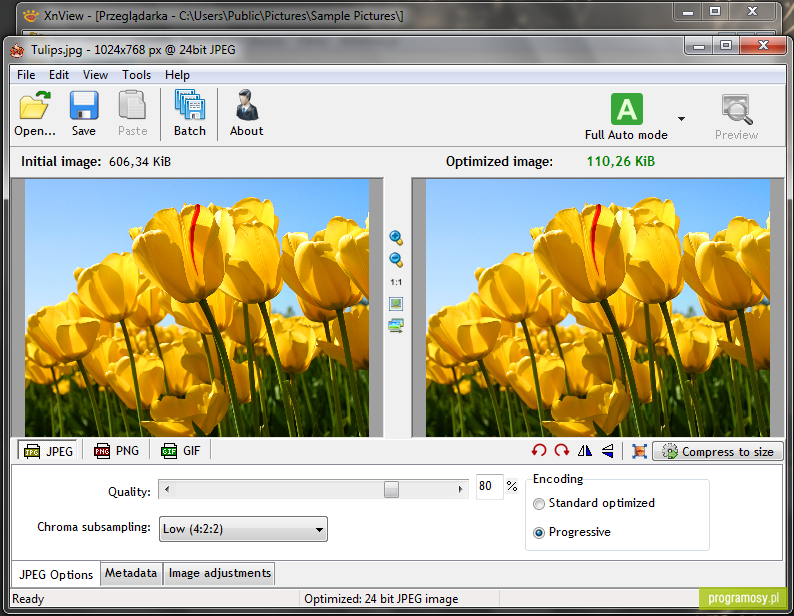The width and height of the screenshot is (794, 616).
Task: Open the Tools menu
Action: [136, 75]
